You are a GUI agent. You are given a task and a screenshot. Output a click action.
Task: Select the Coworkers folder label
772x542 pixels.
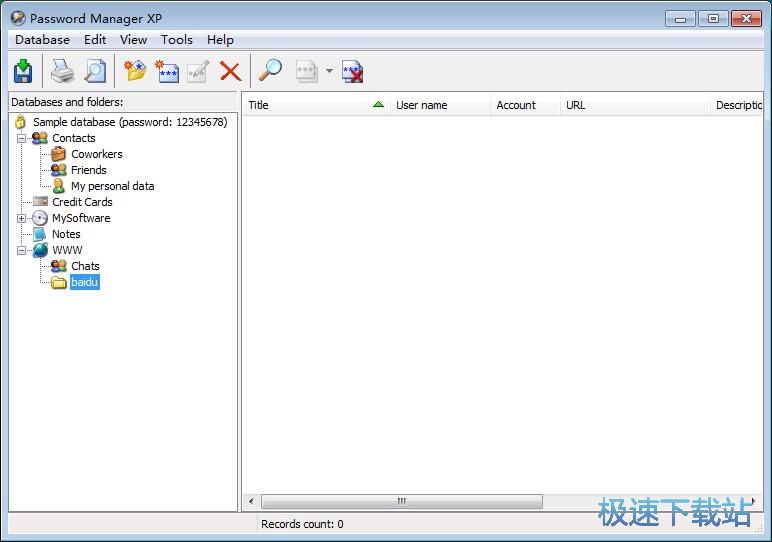click(96, 154)
